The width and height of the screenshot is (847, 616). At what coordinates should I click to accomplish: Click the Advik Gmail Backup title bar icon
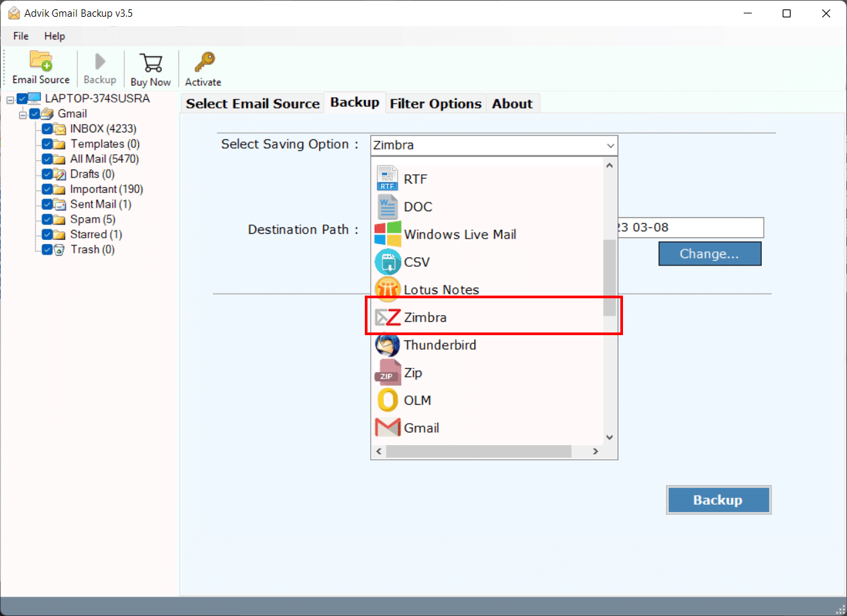(x=14, y=13)
